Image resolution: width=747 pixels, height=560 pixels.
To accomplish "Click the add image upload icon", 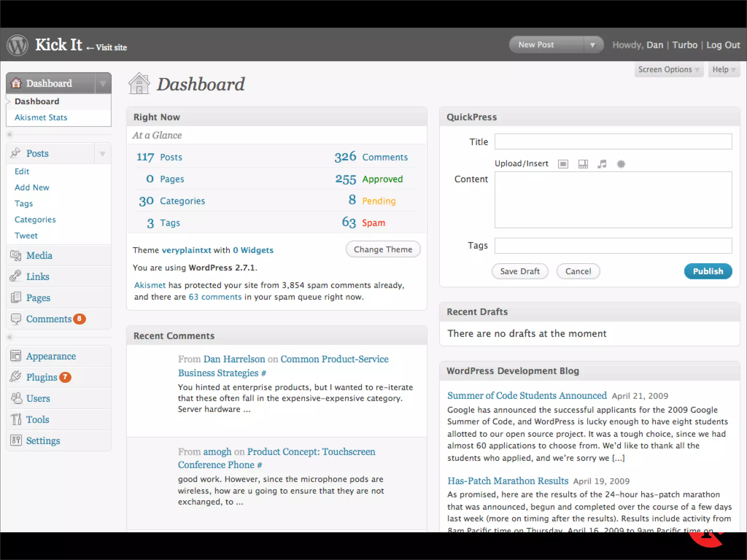I will 563,164.
